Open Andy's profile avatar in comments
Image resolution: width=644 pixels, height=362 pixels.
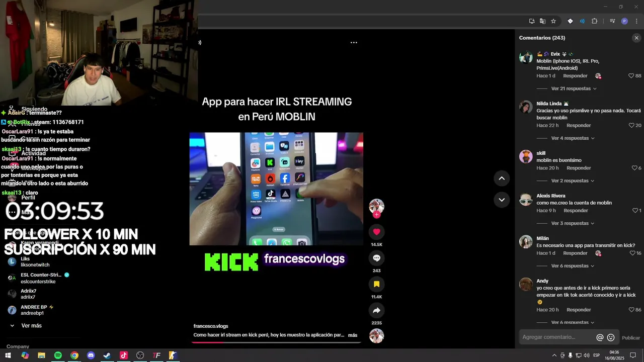click(526, 285)
